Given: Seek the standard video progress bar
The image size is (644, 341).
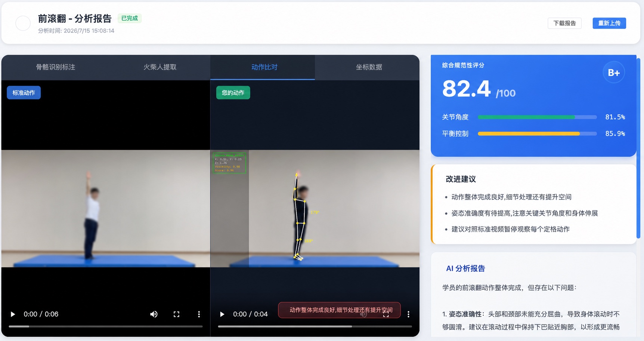Looking at the screenshot, I should (106, 326).
